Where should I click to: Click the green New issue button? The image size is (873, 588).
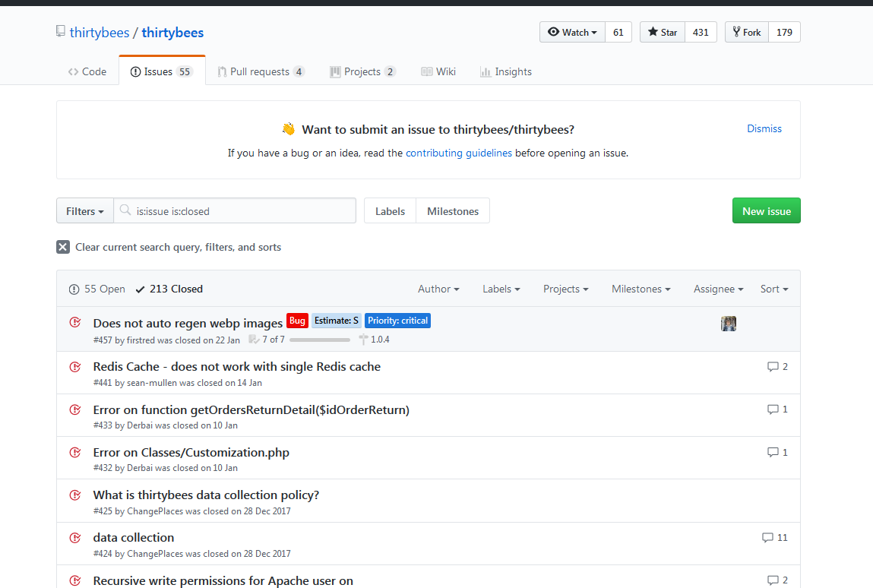click(x=766, y=211)
